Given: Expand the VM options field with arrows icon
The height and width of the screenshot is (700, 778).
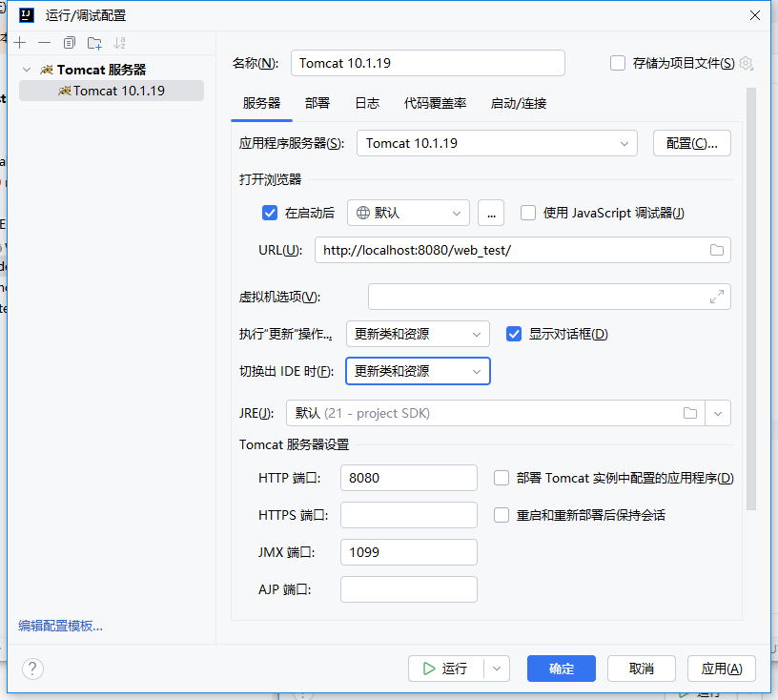Looking at the screenshot, I should tap(717, 297).
